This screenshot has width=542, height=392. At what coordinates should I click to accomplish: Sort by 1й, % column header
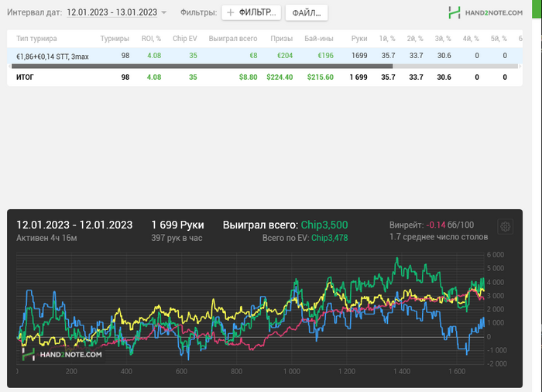pyautogui.click(x=387, y=39)
